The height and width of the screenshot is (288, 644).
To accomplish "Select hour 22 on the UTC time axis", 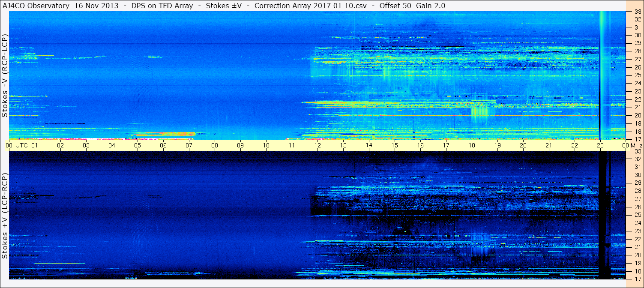I will [x=575, y=145].
